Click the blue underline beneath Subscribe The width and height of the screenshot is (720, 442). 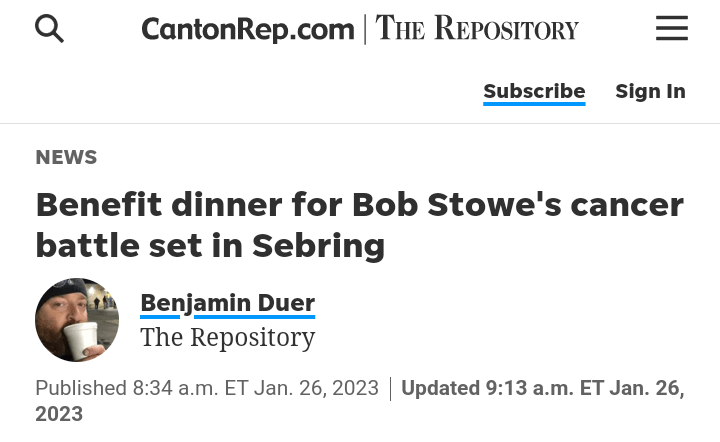534,104
